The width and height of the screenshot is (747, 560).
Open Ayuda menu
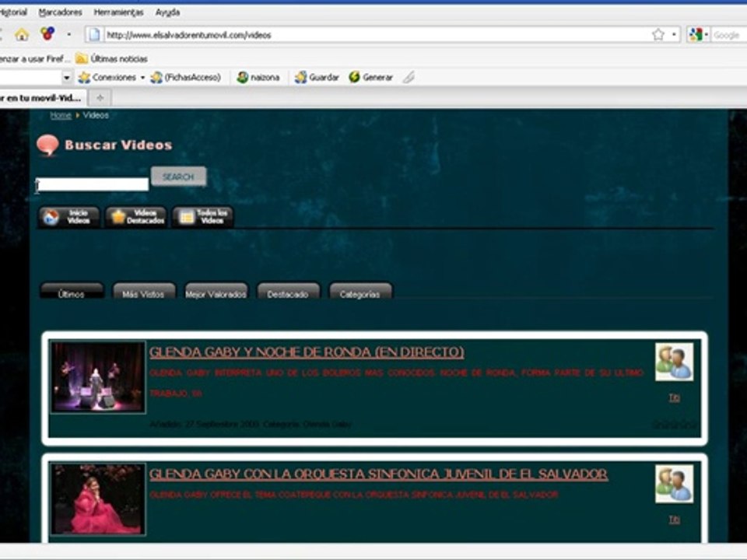pos(168,12)
